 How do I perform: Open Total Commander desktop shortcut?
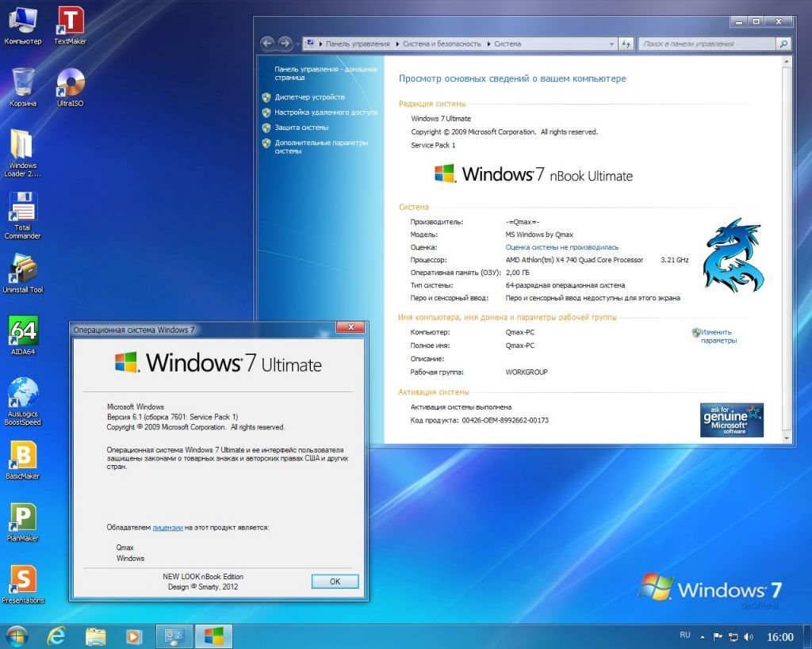pyautogui.click(x=23, y=210)
